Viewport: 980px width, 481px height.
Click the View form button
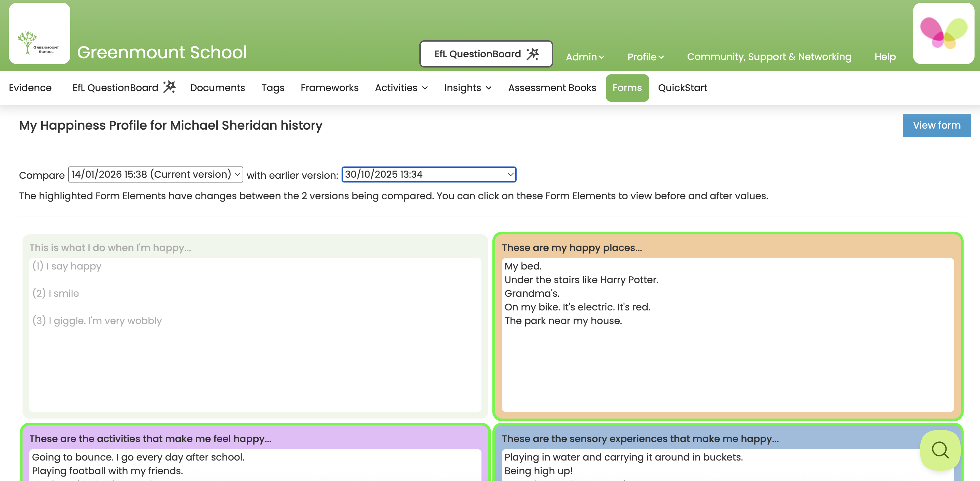tap(936, 125)
